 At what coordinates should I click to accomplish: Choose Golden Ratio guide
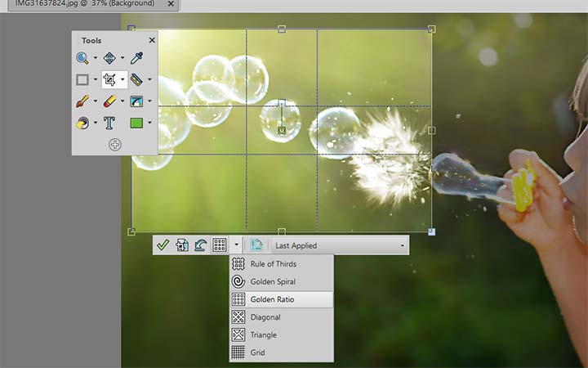(x=281, y=299)
